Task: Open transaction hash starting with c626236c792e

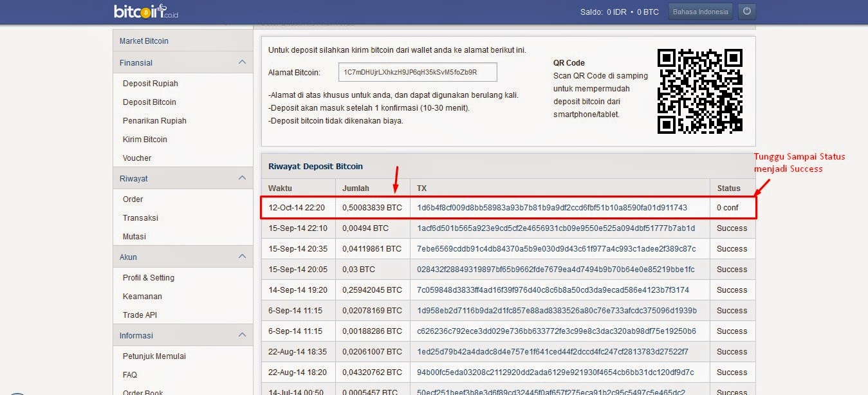Action: click(557, 331)
